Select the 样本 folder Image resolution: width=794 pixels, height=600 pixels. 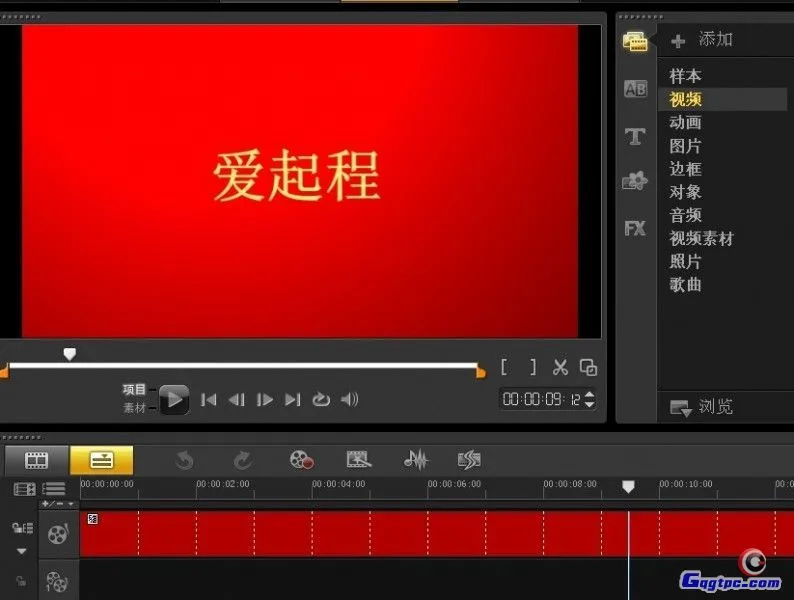[685, 76]
